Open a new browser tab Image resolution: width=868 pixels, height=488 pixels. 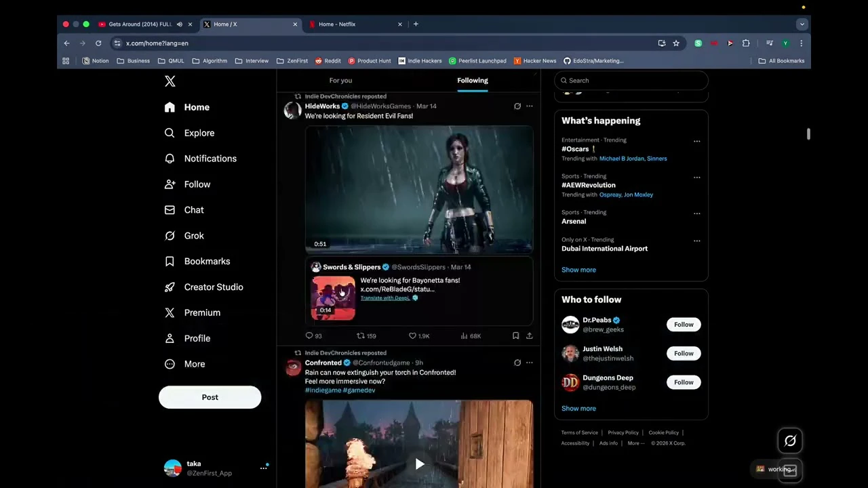[416, 24]
